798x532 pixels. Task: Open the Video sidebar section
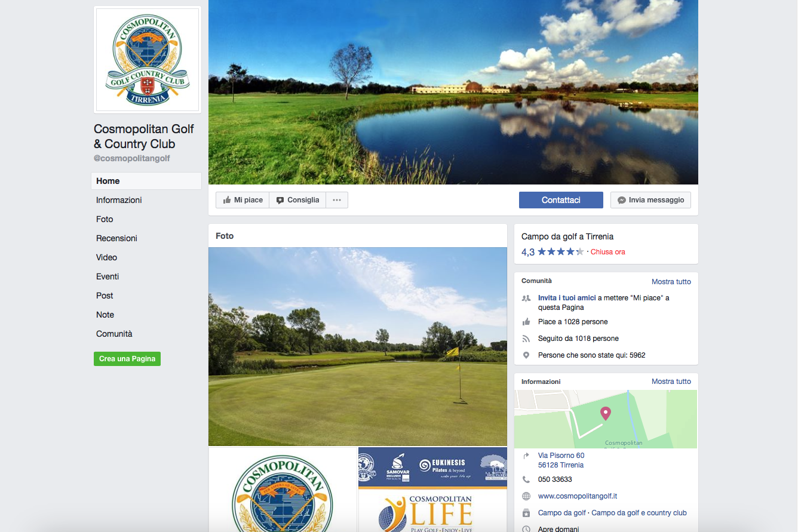click(x=106, y=257)
